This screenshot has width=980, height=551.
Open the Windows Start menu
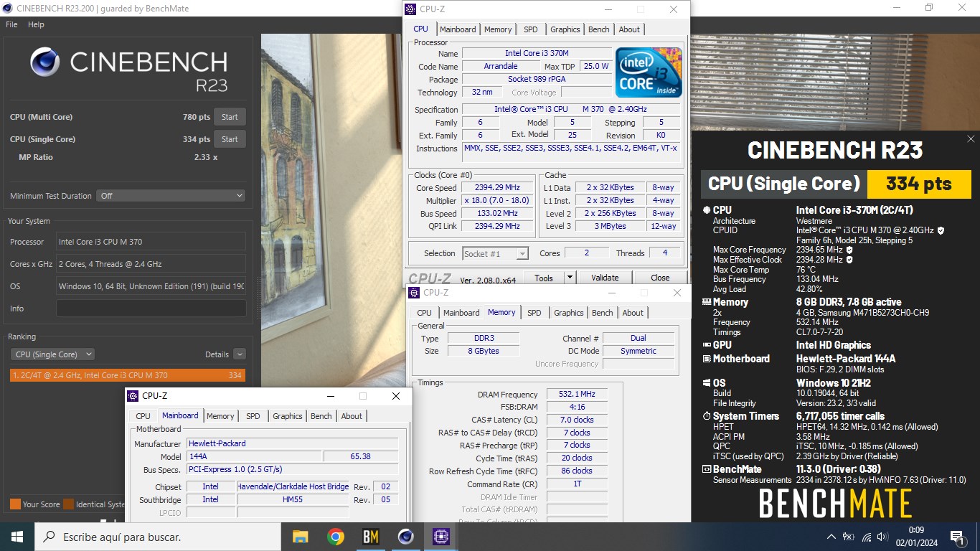(x=17, y=537)
